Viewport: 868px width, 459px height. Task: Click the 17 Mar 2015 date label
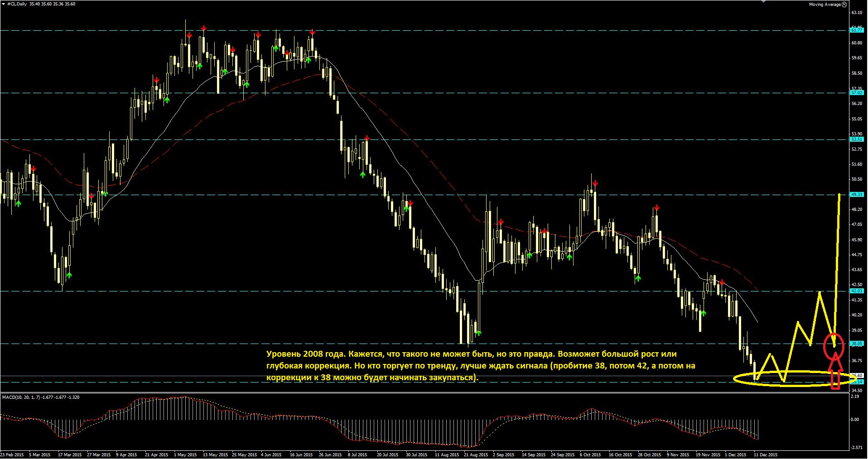(x=70, y=455)
